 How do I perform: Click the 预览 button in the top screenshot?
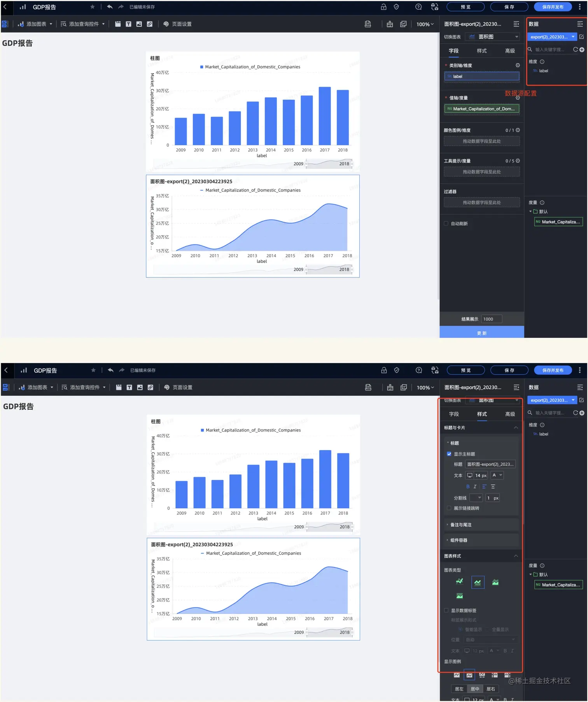[465, 7]
